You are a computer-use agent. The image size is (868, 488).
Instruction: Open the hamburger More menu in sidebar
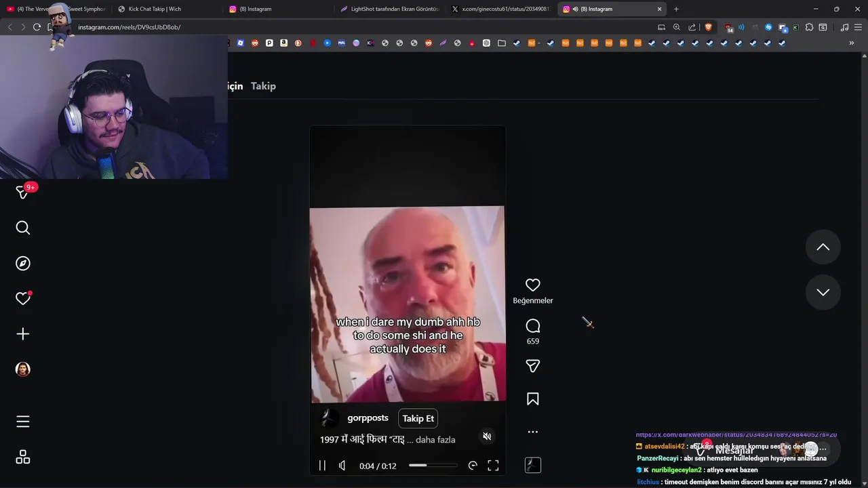pyautogui.click(x=23, y=422)
